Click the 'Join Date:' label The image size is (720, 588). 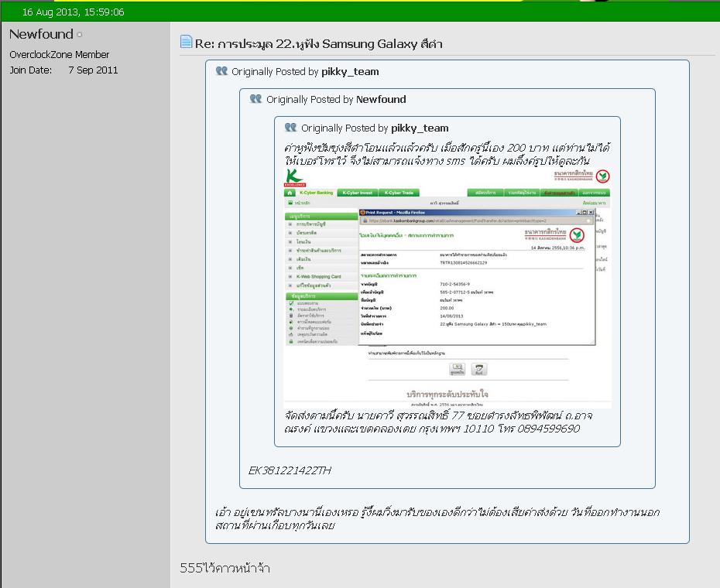click(x=31, y=70)
